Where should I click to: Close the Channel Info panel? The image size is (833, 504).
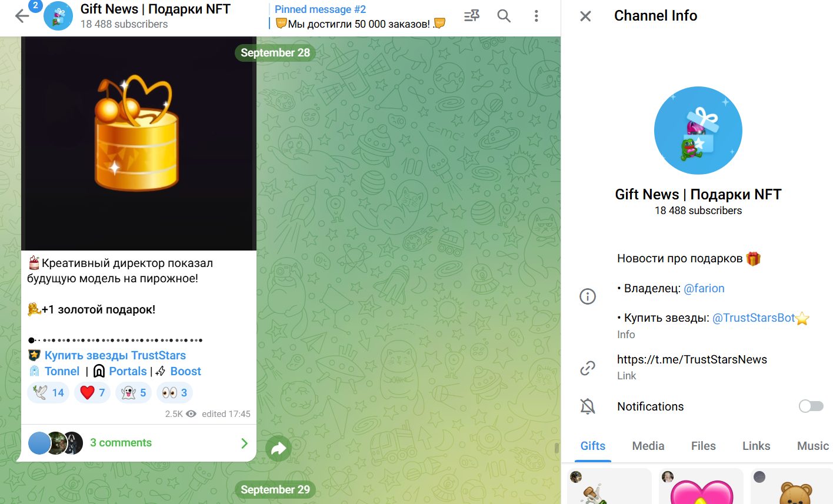[x=585, y=16]
